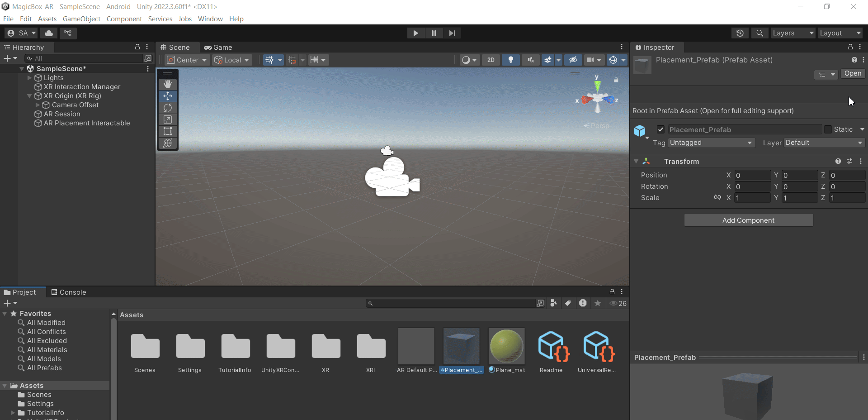Select the Hand tool in the Scene toolbar
The image size is (868, 420).
click(x=167, y=84)
